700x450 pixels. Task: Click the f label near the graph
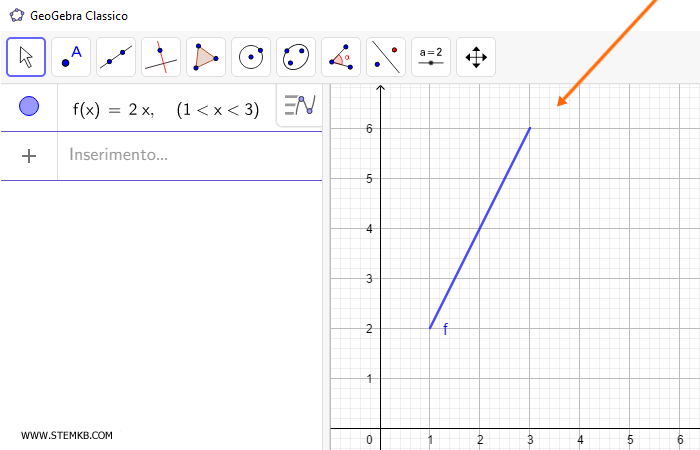tap(445, 329)
